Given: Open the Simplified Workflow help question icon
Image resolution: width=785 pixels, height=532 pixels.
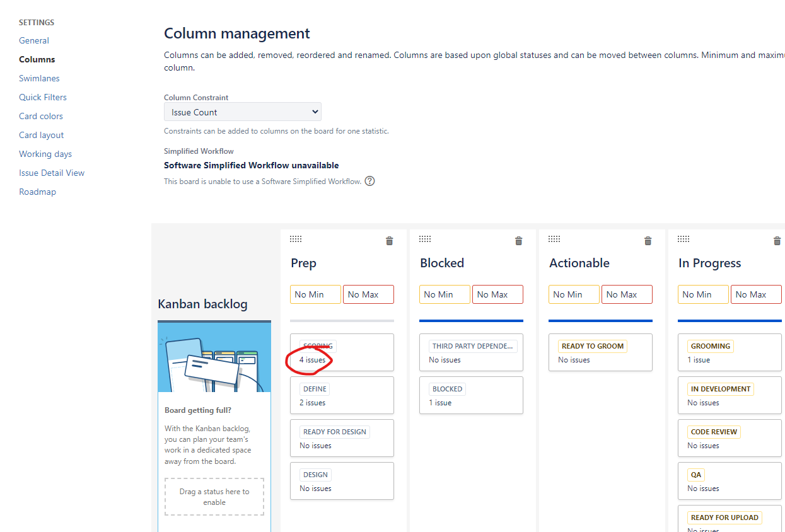Looking at the screenshot, I should click(x=370, y=181).
